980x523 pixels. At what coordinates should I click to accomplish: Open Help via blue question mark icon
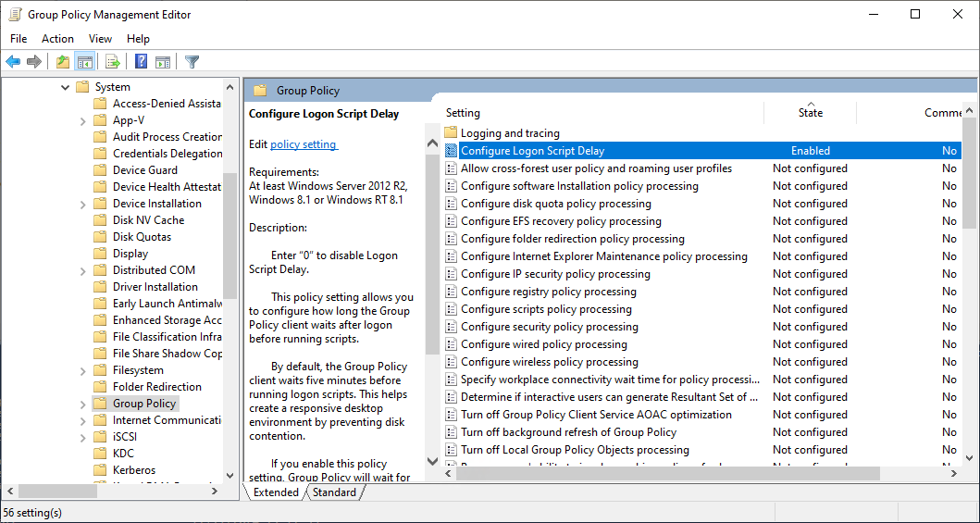(141, 62)
